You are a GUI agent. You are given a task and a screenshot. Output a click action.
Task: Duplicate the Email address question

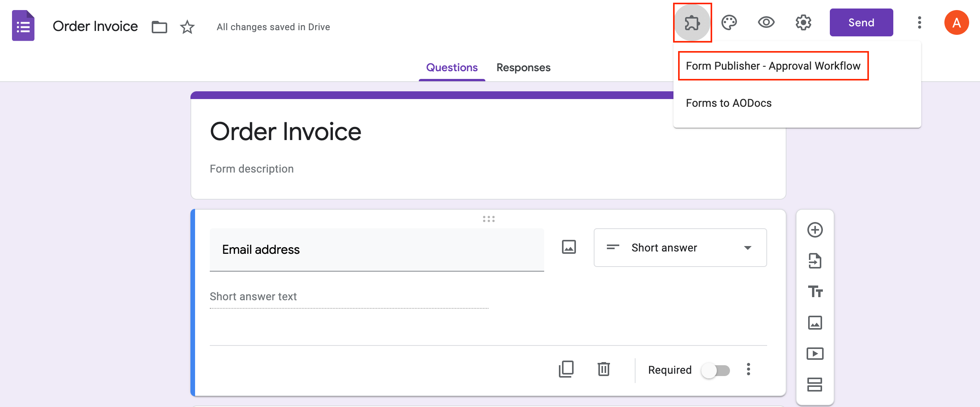click(566, 370)
